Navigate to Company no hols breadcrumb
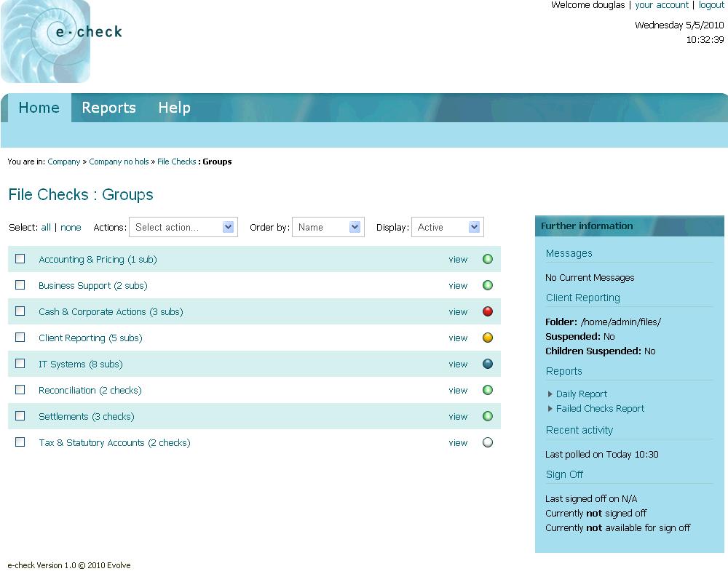The width and height of the screenshot is (728, 582). click(119, 162)
